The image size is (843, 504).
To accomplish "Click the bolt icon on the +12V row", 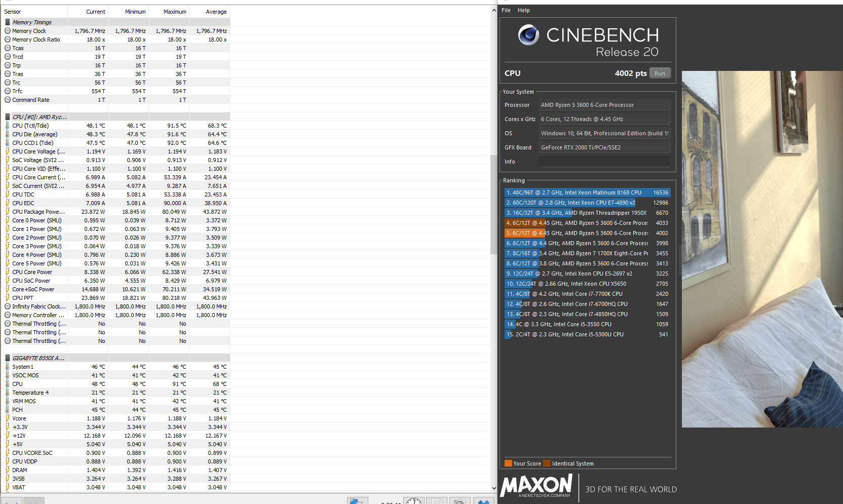I will click(8, 436).
